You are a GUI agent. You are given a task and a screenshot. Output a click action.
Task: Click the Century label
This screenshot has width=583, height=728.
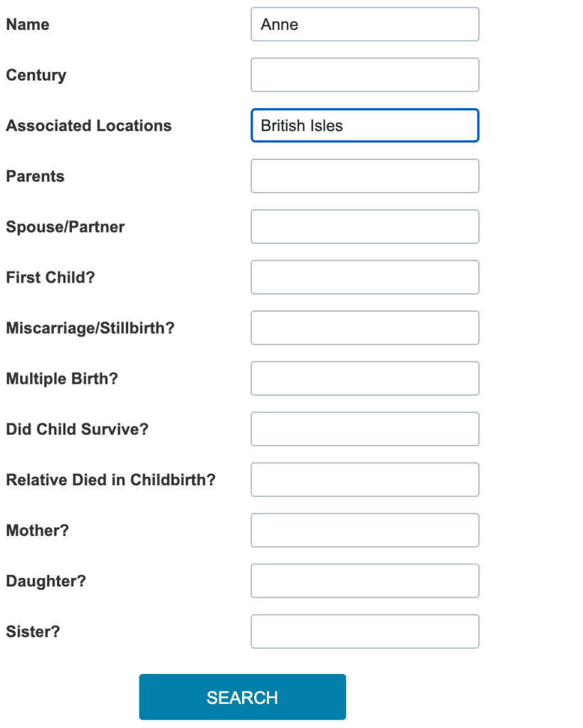click(36, 75)
